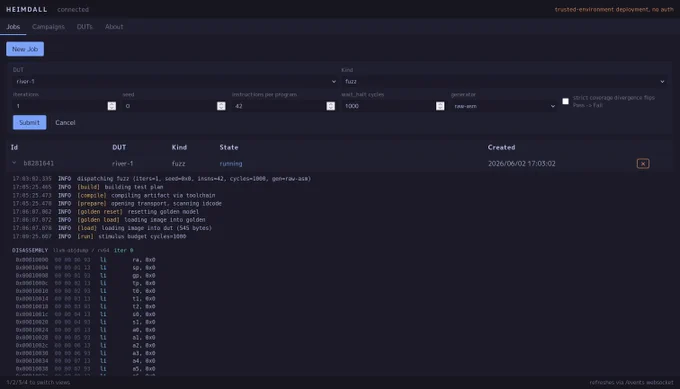Adjust the seed stepper arrows
This screenshot has height=389, width=680.
tap(221, 106)
